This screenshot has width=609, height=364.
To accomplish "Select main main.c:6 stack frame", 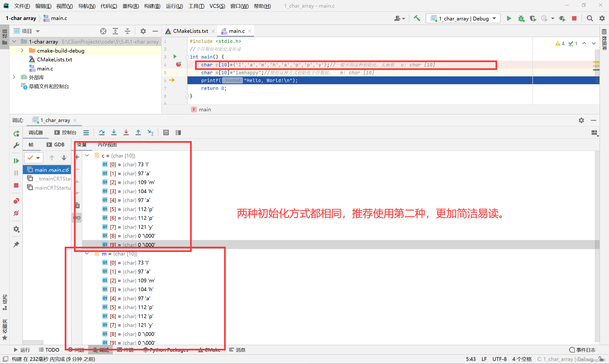I will tap(47, 170).
